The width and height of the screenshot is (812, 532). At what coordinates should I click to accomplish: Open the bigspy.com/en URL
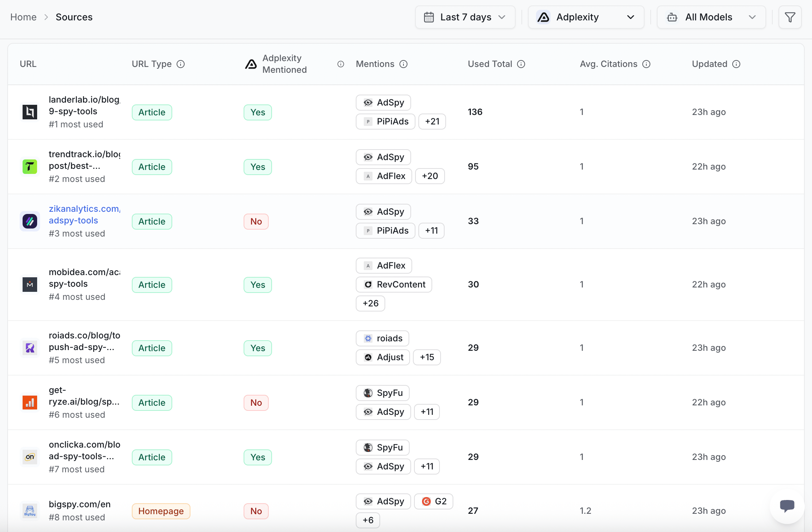pyautogui.click(x=80, y=504)
